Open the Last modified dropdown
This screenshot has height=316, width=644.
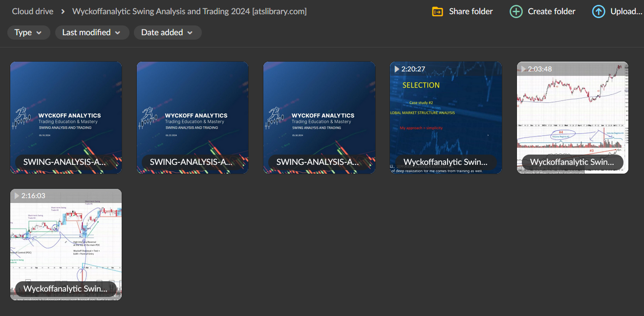pyautogui.click(x=92, y=32)
